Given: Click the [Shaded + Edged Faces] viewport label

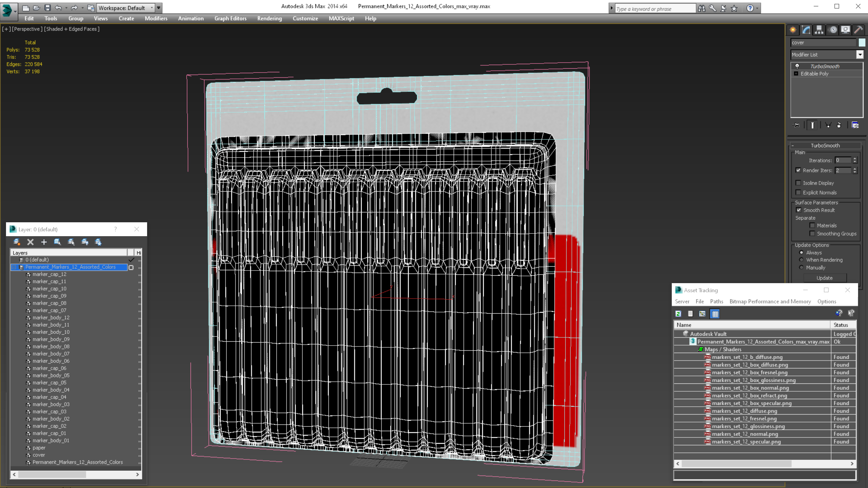Looking at the screenshot, I should 72,29.
